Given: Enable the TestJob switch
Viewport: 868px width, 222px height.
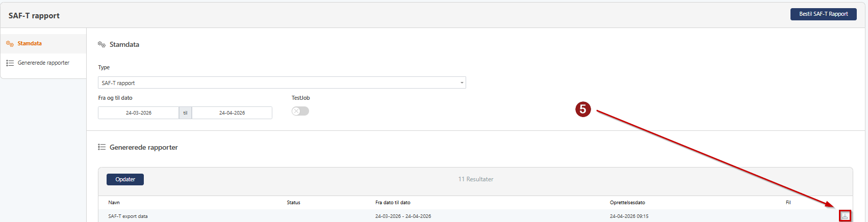Looking at the screenshot, I should click(300, 111).
